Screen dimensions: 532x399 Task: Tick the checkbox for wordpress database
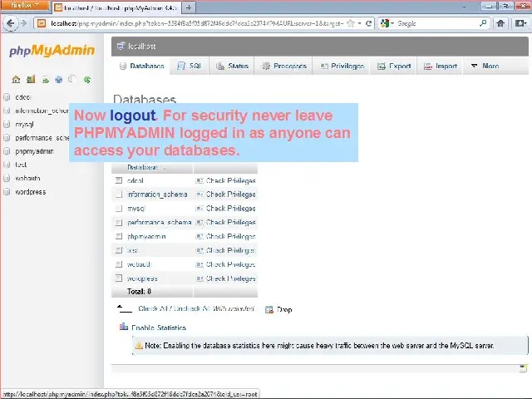click(x=119, y=278)
